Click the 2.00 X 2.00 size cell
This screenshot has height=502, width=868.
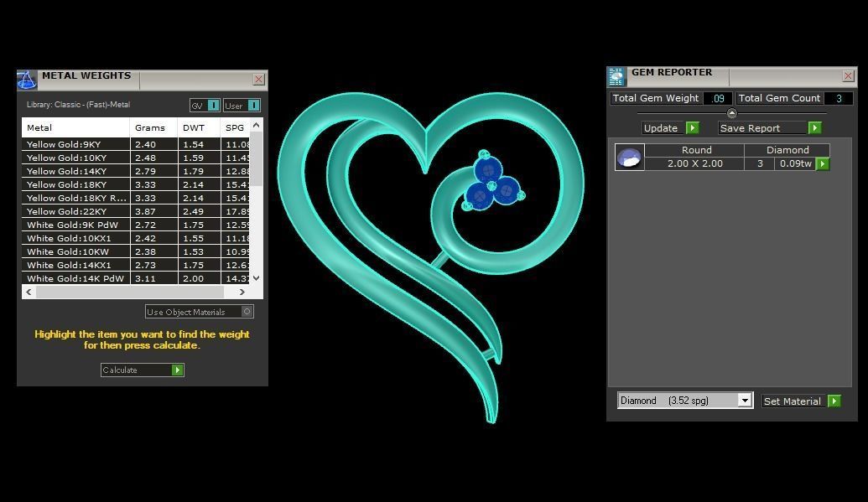[x=694, y=163]
